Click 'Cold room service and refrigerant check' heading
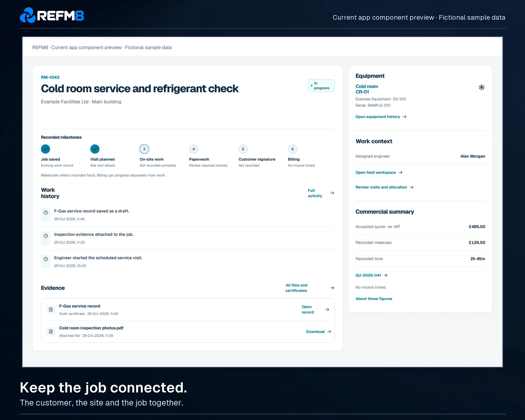This screenshot has width=525, height=420. [140, 89]
